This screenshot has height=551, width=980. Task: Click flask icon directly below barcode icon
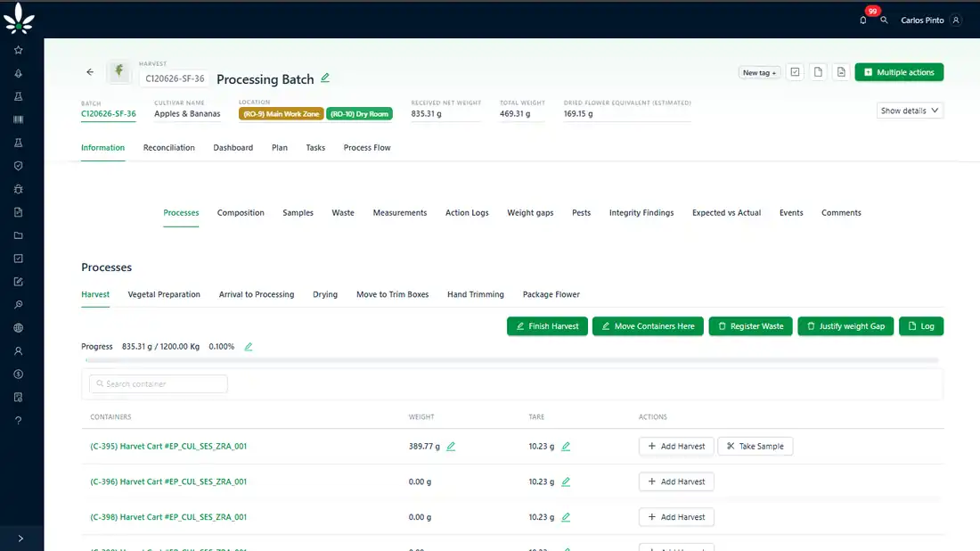18,143
